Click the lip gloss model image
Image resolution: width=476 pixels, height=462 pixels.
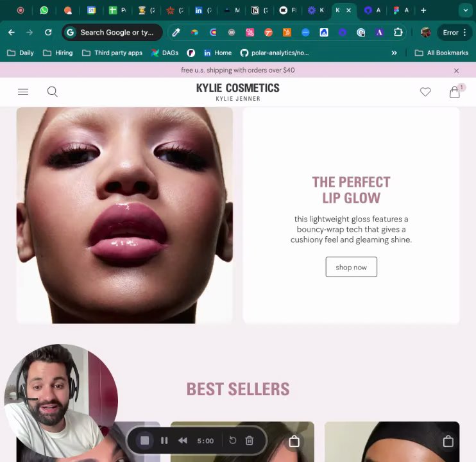124,215
